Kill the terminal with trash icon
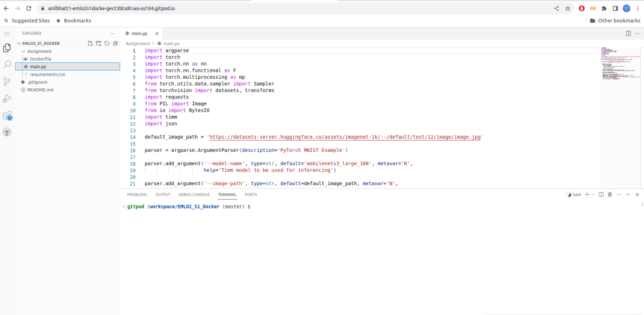The height and width of the screenshot is (315, 644). (609, 195)
